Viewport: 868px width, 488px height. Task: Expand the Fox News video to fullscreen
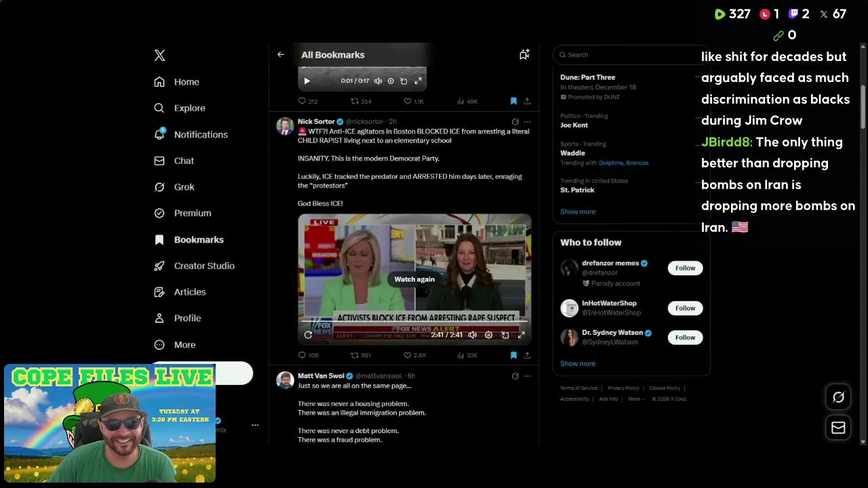coord(521,335)
